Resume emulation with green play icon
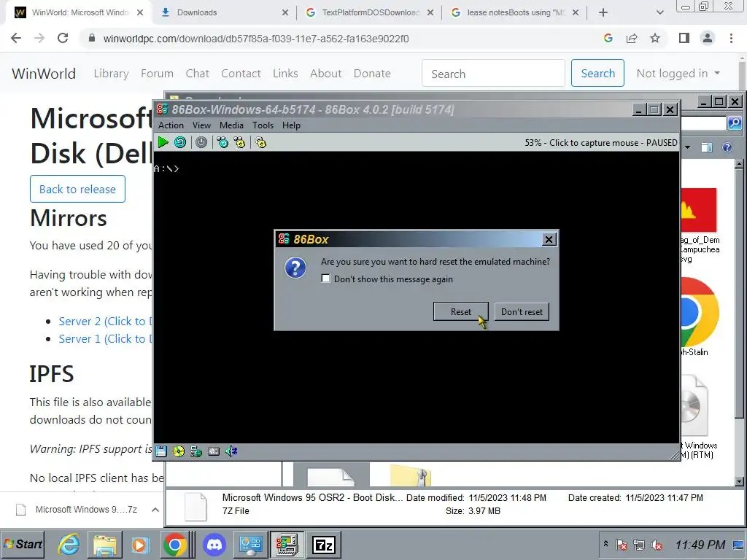 point(163,142)
